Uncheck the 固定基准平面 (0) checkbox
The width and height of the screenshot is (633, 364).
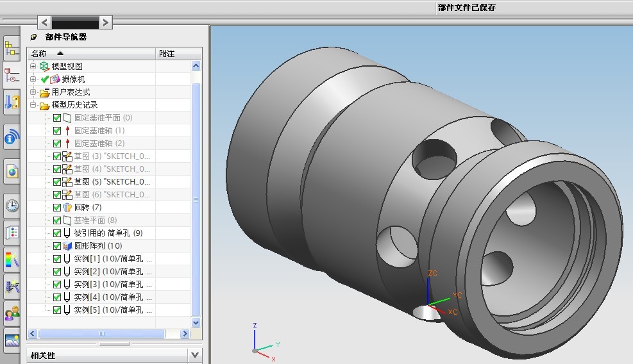tap(57, 118)
